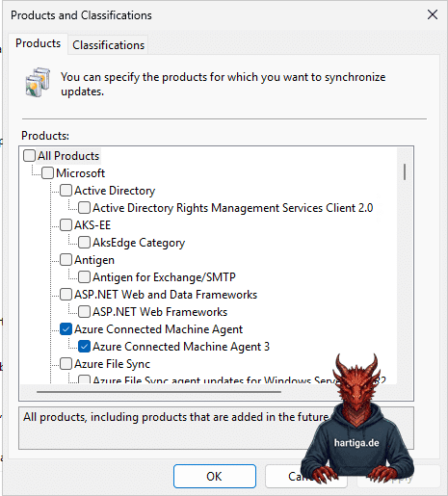Viewport: 448px width, 496px height.
Task: Close the Products and Classifications dialog
Action: coord(433,14)
